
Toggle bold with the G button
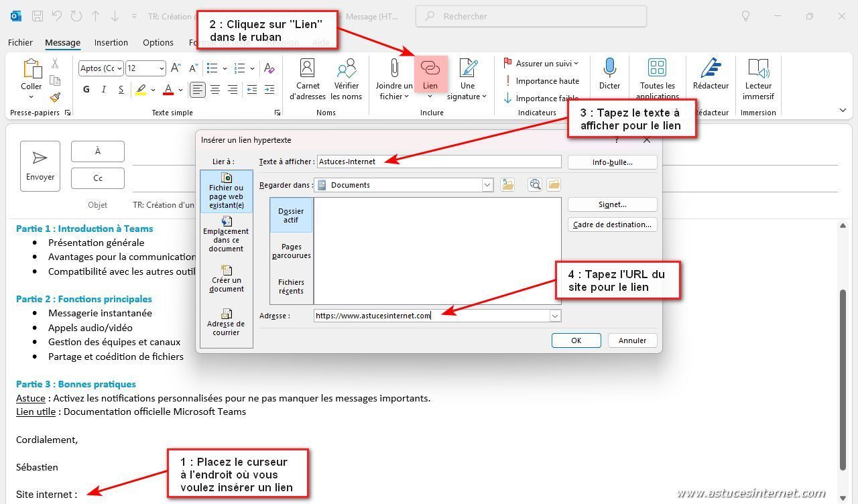86,89
